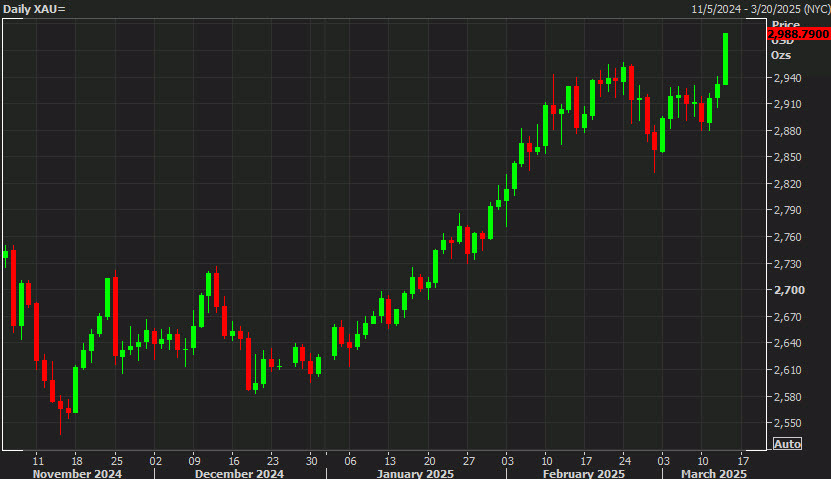Click the 2,760 price axis label
The width and height of the screenshot is (831, 479).
[x=788, y=237]
